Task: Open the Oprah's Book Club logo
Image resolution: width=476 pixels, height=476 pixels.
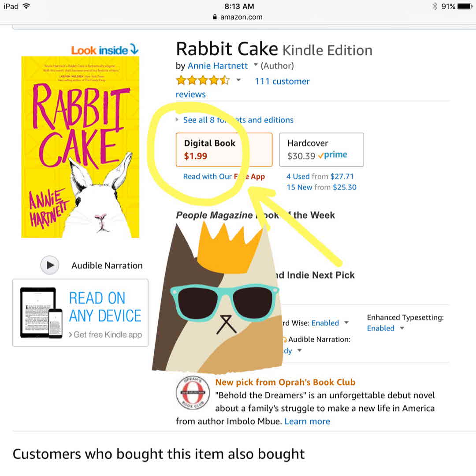Action: click(x=193, y=393)
